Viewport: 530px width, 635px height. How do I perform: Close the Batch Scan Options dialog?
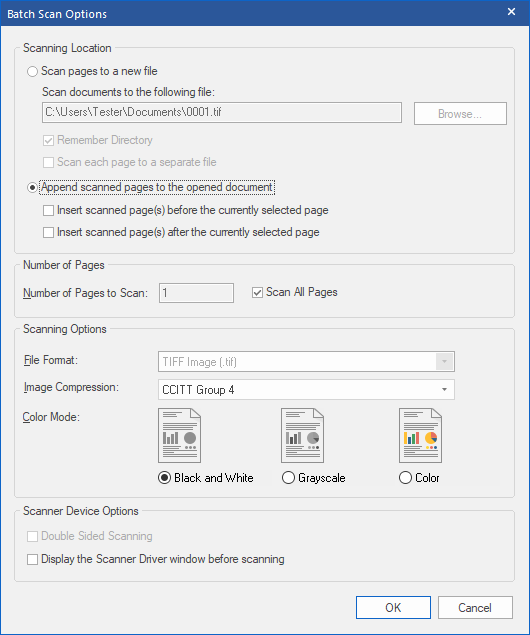click(511, 12)
